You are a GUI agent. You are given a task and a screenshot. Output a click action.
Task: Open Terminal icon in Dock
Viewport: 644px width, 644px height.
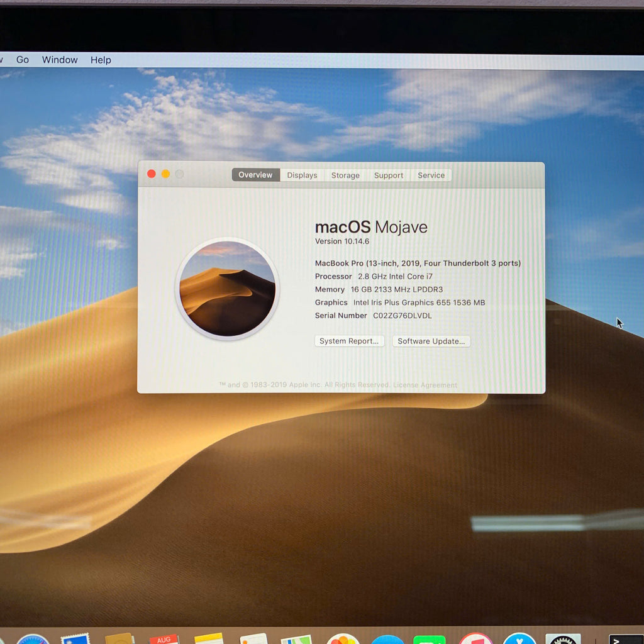pyautogui.click(x=626, y=640)
